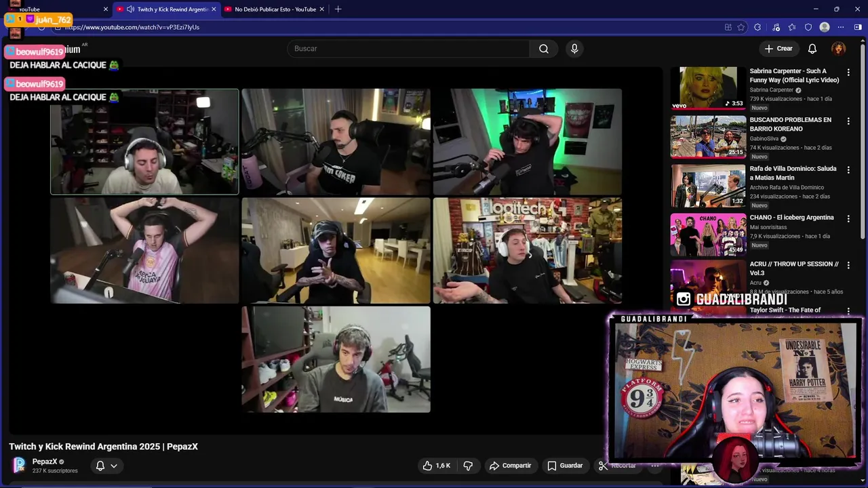Click title 'ACRU // THROW UP SESSION // Vol.3'
The image size is (868, 488).
click(x=794, y=268)
